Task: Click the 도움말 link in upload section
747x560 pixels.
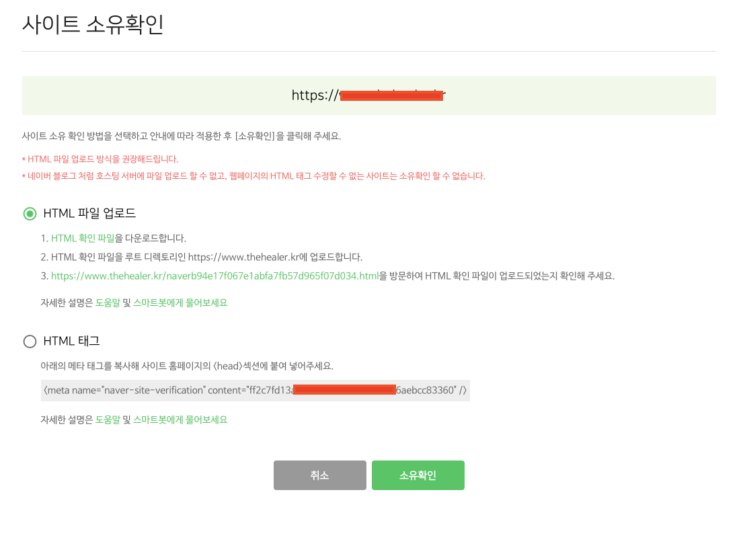Action: point(108,304)
